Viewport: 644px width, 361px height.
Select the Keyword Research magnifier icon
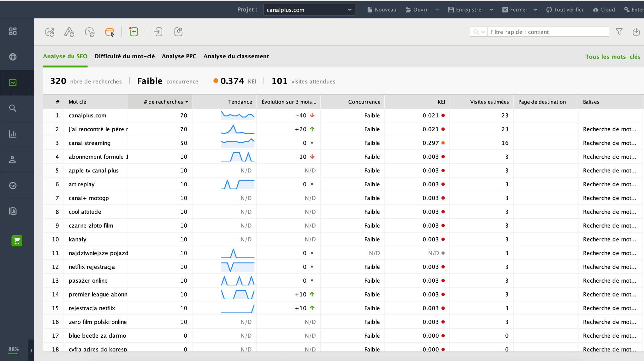[x=13, y=108]
